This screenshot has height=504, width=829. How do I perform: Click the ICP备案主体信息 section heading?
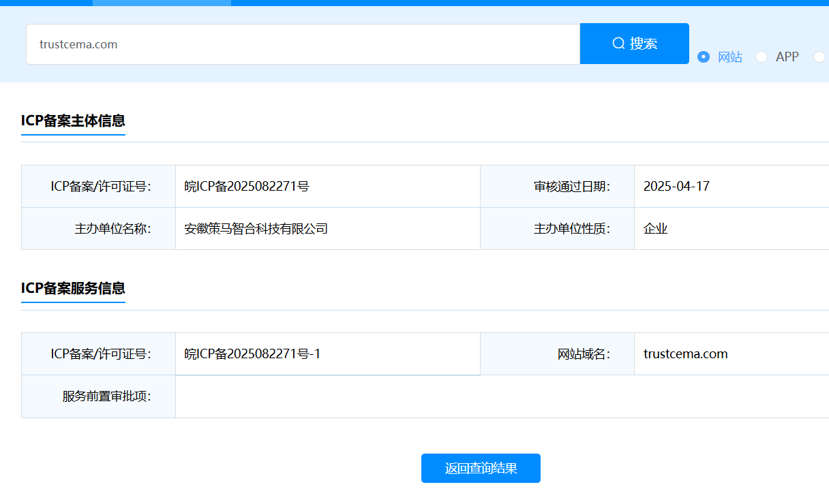(73, 121)
